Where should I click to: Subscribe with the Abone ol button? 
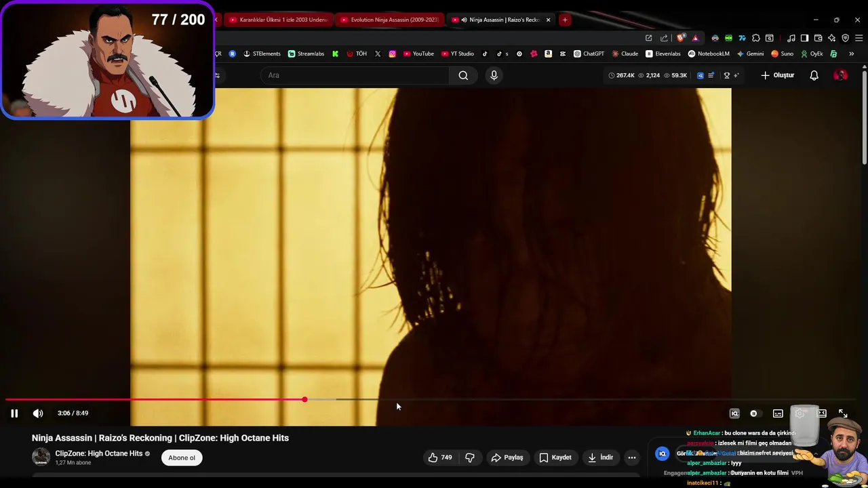182,457
